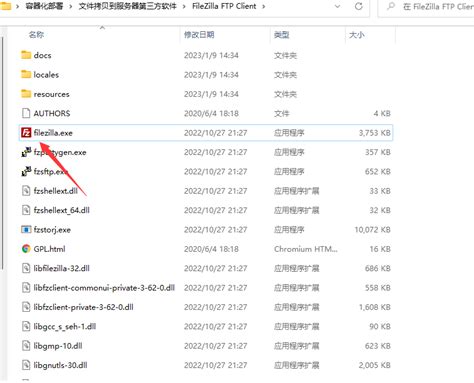Click the 2020/6/4 18:18 date for AUTHORS
Viewport: 474px width, 383px height.
[x=211, y=113]
